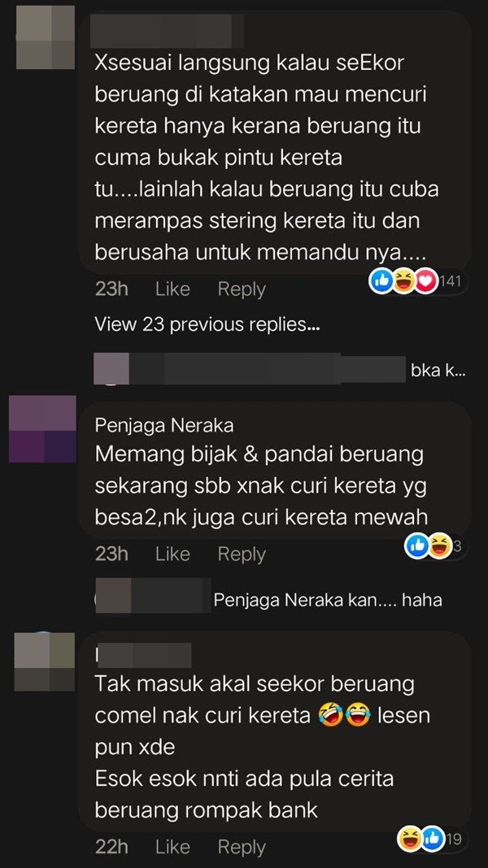
Task: Open Penjaga Neraka's purple avatar
Action: [x=42, y=429]
